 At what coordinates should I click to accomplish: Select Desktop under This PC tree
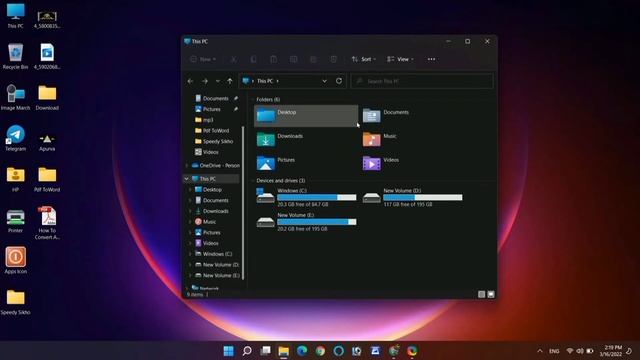tap(208, 190)
